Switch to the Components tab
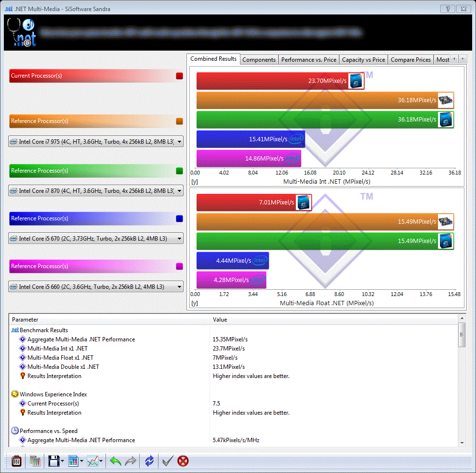476x473 pixels. click(x=259, y=60)
